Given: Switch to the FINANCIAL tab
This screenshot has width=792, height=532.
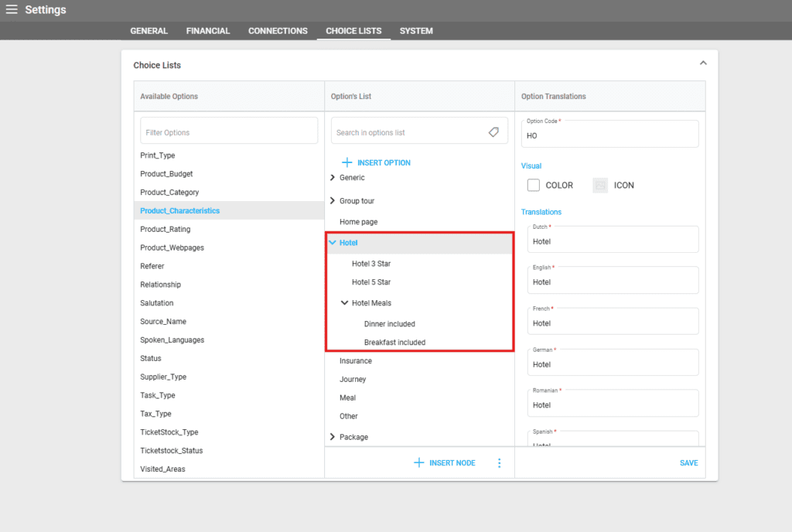Looking at the screenshot, I should [x=208, y=31].
